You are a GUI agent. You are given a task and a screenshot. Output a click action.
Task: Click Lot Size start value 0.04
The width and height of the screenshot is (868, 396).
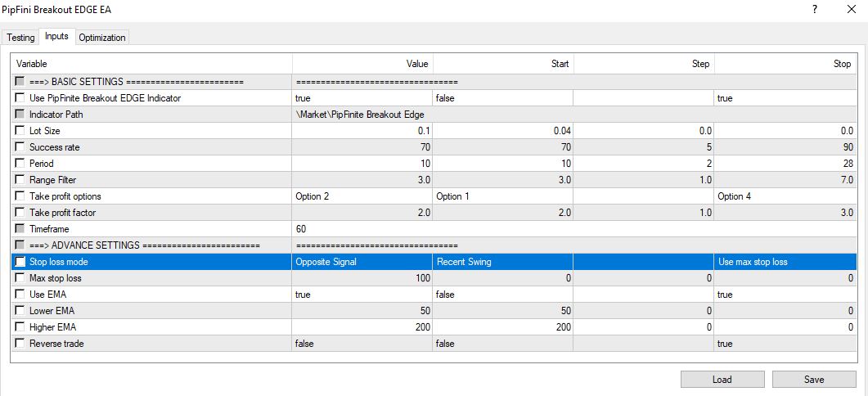tap(503, 131)
